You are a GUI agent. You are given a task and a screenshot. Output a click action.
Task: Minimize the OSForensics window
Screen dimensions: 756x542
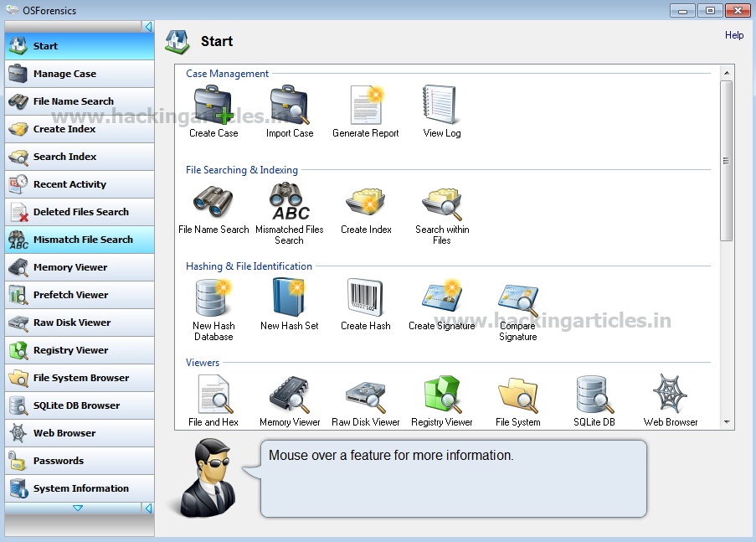pyautogui.click(x=682, y=10)
